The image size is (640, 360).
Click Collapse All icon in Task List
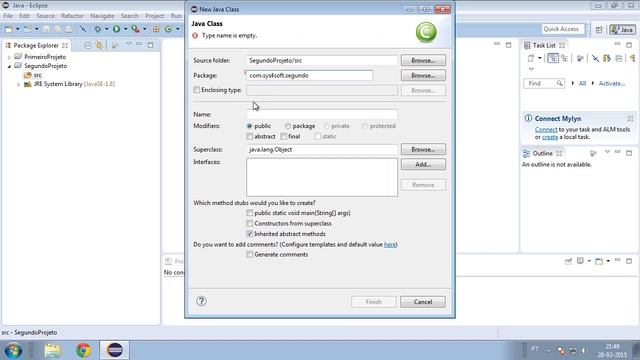619,58
